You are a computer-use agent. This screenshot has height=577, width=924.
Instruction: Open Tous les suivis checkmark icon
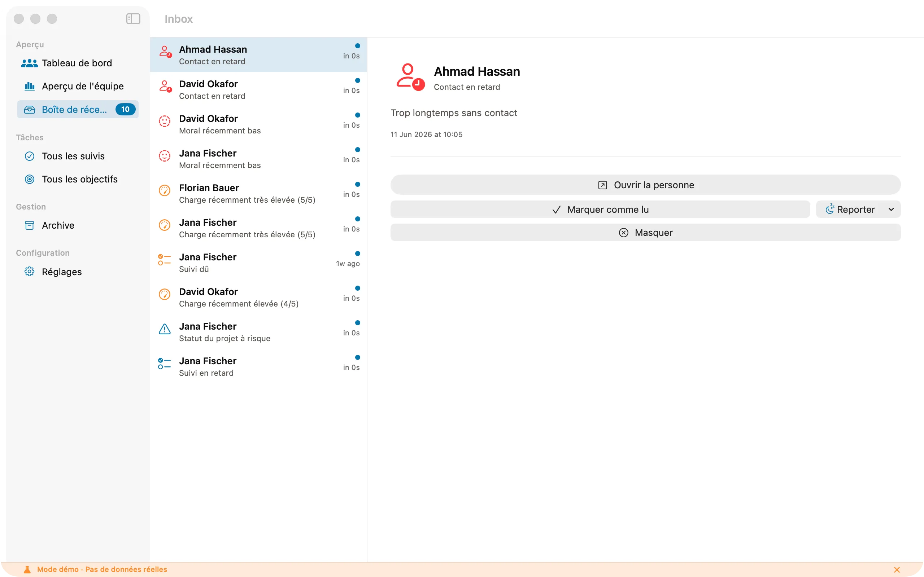tap(29, 156)
